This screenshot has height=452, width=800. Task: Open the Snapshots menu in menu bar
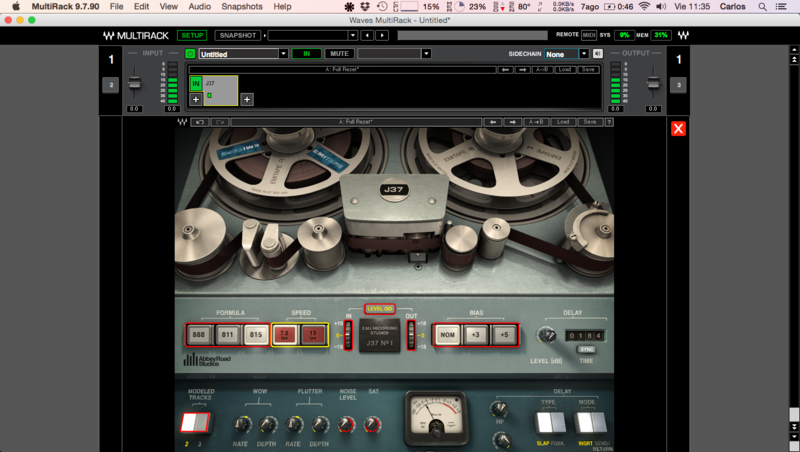[242, 6]
